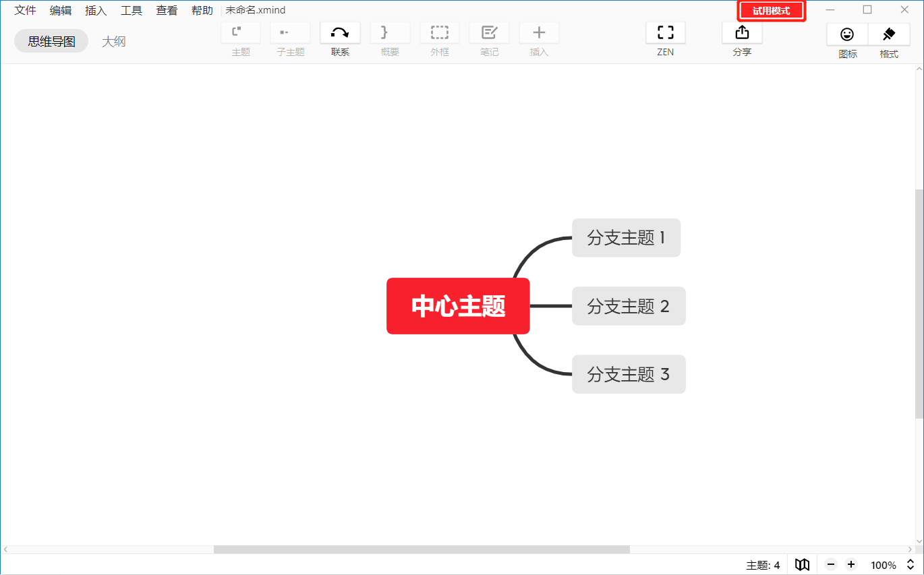The image size is (924, 575).
Task: Select the 中心主题 central topic
Action: tap(458, 306)
